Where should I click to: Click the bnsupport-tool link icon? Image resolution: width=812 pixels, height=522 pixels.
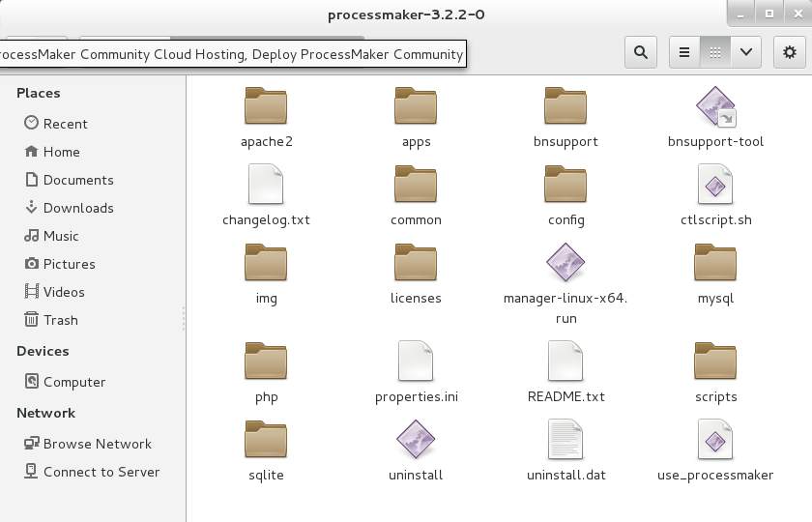[715, 106]
